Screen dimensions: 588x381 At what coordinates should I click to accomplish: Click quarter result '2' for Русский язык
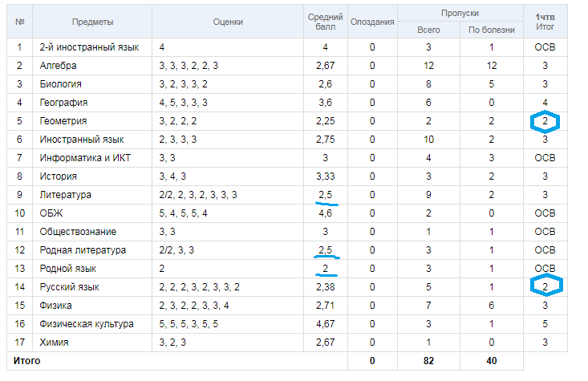545,287
